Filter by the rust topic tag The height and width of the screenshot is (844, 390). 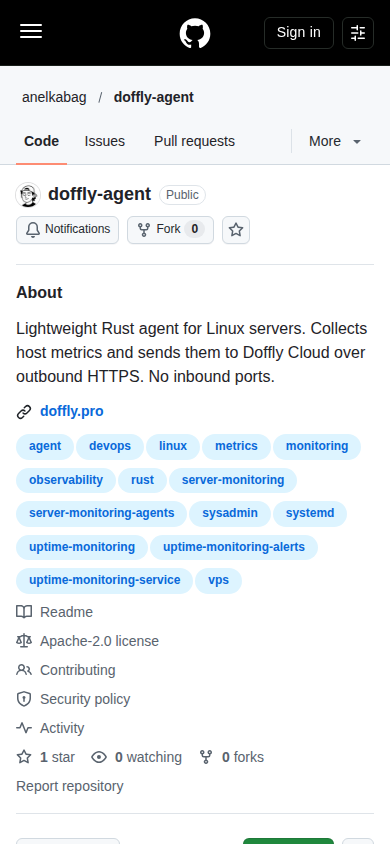pos(142,480)
